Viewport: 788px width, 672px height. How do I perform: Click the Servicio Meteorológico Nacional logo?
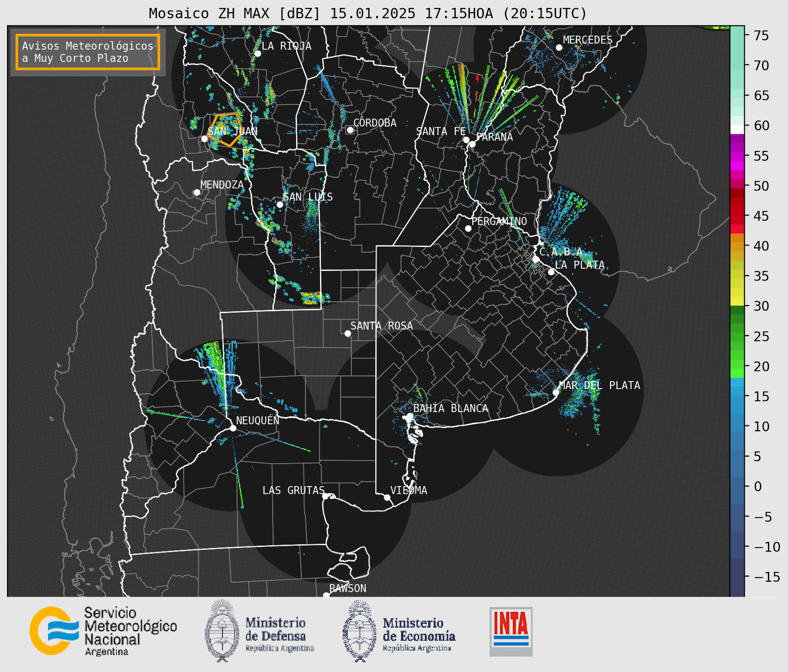(x=103, y=631)
